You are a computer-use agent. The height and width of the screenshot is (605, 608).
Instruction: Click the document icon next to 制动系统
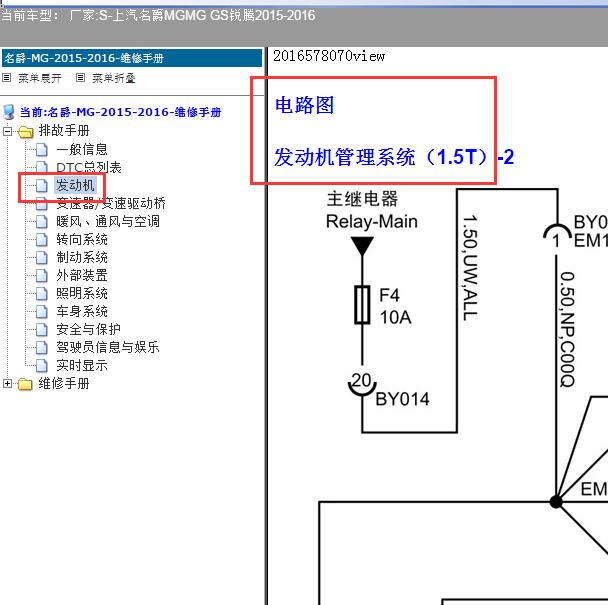(41, 258)
